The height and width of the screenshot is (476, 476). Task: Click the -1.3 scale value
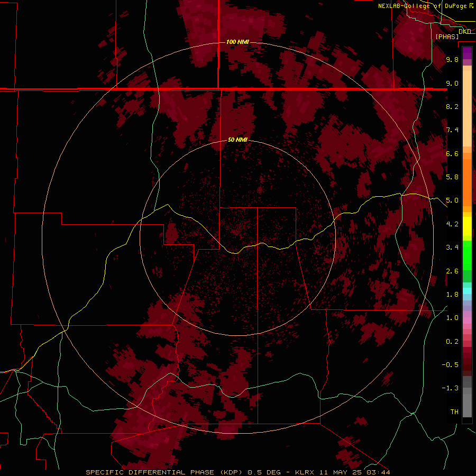pyautogui.click(x=450, y=388)
